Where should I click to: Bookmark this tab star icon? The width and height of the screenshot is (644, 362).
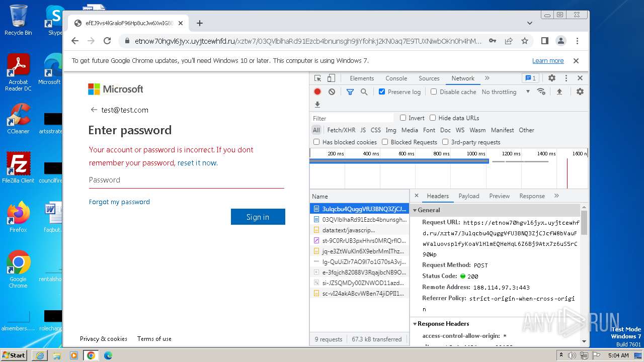pyautogui.click(x=525, y=41)
